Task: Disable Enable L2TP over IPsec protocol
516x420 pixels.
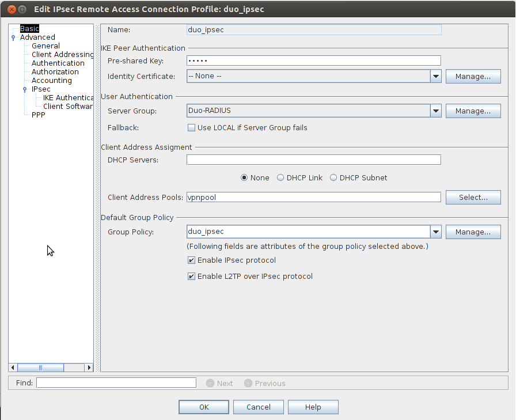Action: [191, 276]
